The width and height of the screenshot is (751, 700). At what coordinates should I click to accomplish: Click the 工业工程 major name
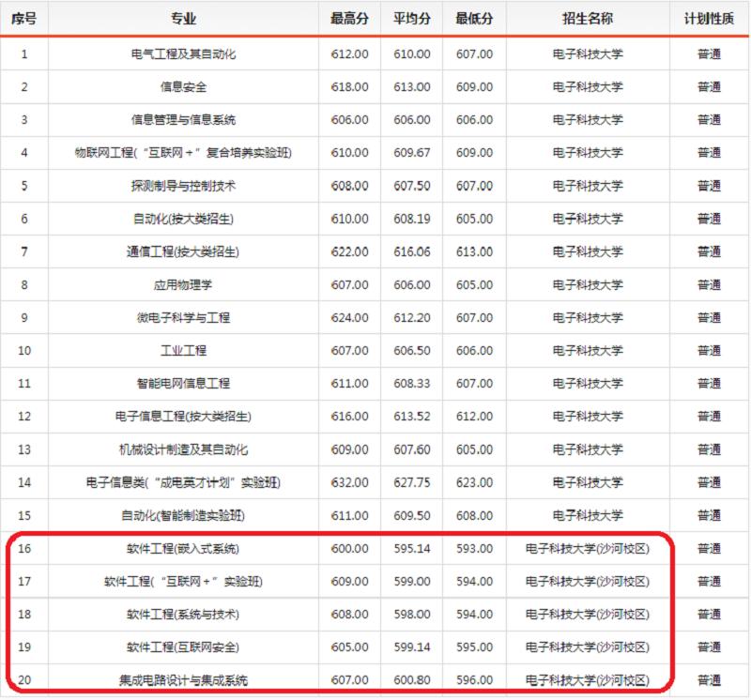183,351
